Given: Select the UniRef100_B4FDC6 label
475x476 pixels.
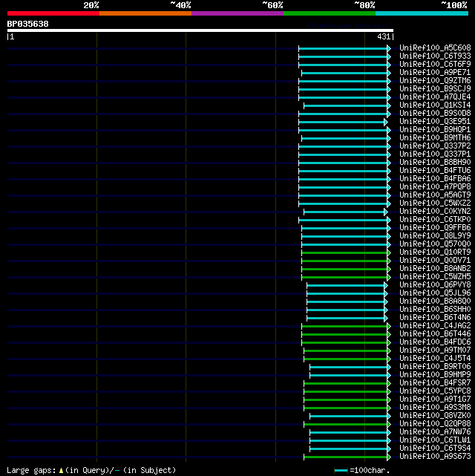Looking at the screenshot, I should (435, 342).
